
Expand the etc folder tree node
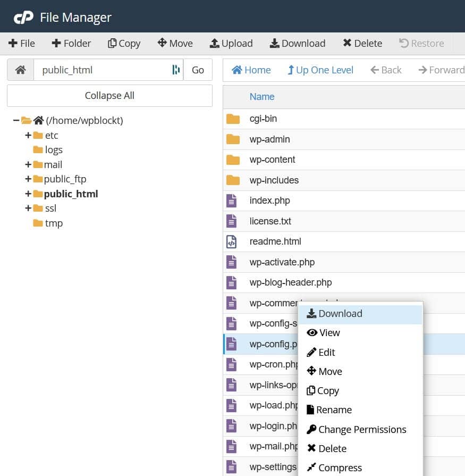pos(28,135)
